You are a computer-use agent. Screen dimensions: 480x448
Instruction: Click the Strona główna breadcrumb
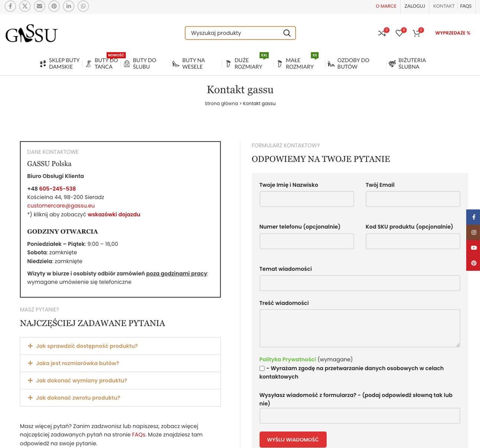(221, 104)
